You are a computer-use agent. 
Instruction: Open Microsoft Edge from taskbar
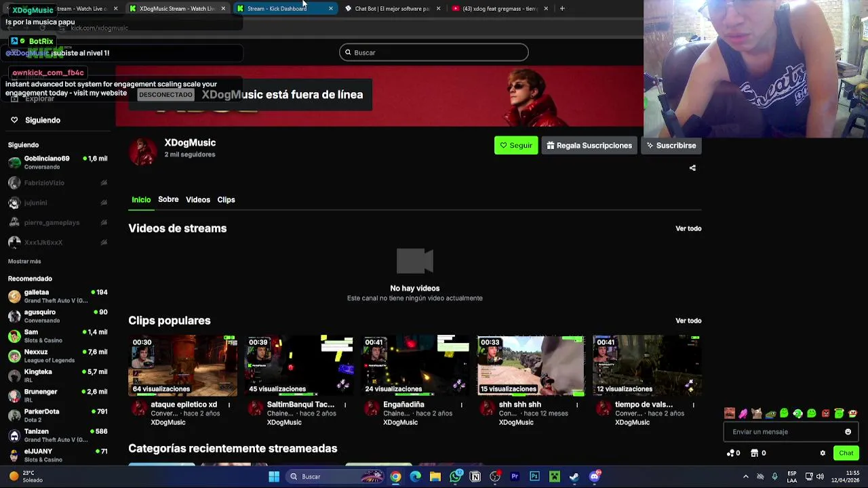click(415, 476)
